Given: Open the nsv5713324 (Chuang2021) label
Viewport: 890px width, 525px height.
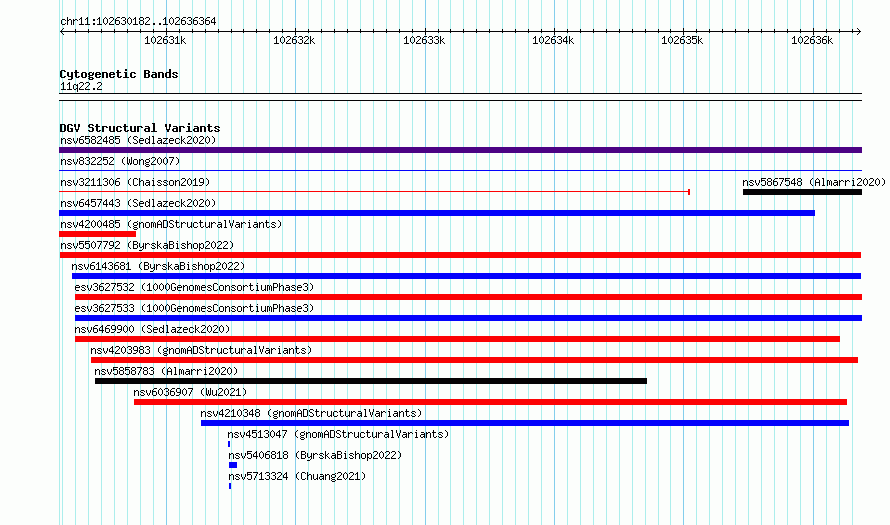Looking at the screenshot, I should click(x=297, y=476).
